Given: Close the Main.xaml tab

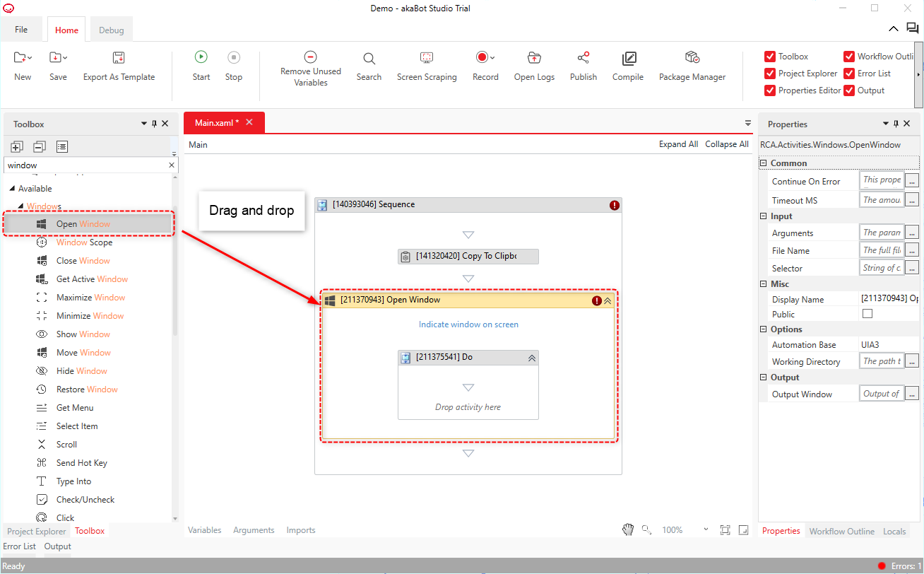Looking at the screenshot, I should click(x=249, y=122).
